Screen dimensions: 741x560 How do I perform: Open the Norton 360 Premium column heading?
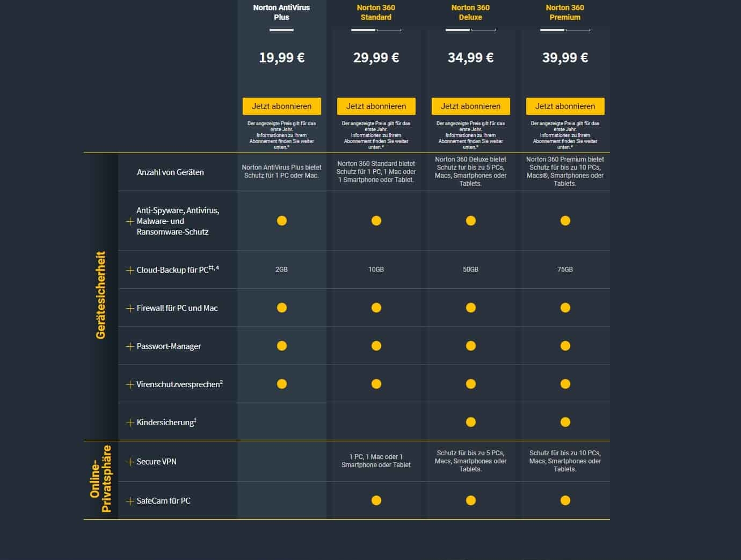click(565, 12)
